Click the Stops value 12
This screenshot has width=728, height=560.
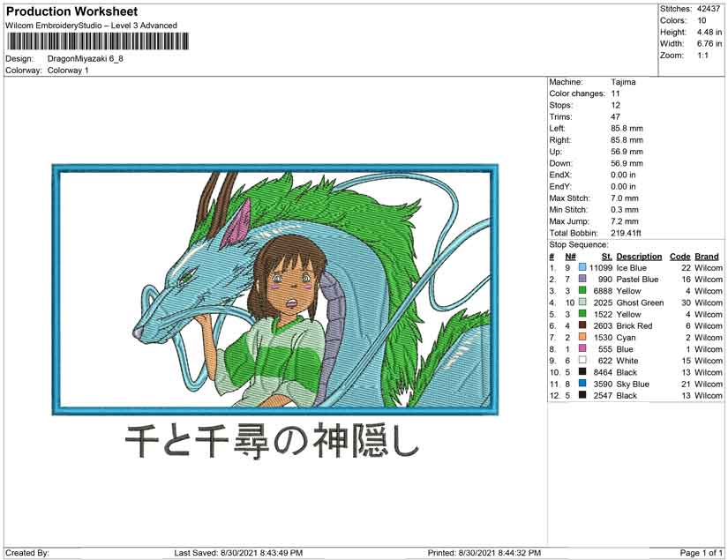point(615,105)
